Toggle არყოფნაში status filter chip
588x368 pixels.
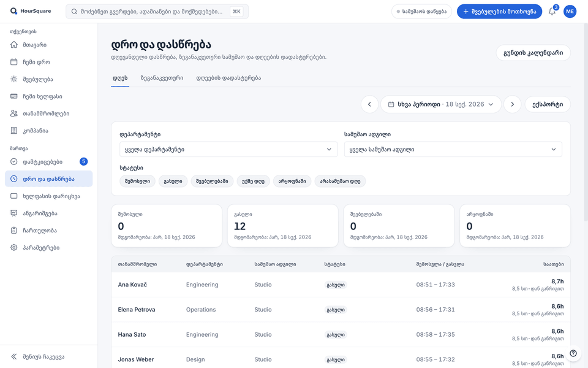(x=292, y=181)
